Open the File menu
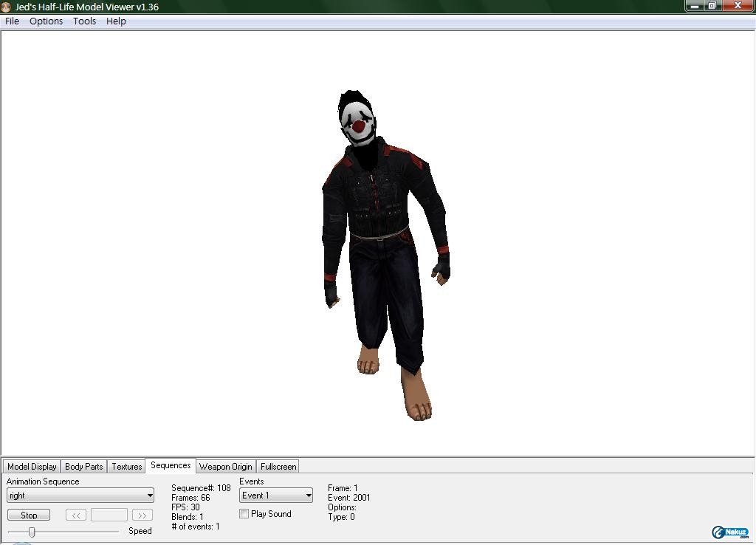This screenshot has width=756, height=545. coord(12,21)
